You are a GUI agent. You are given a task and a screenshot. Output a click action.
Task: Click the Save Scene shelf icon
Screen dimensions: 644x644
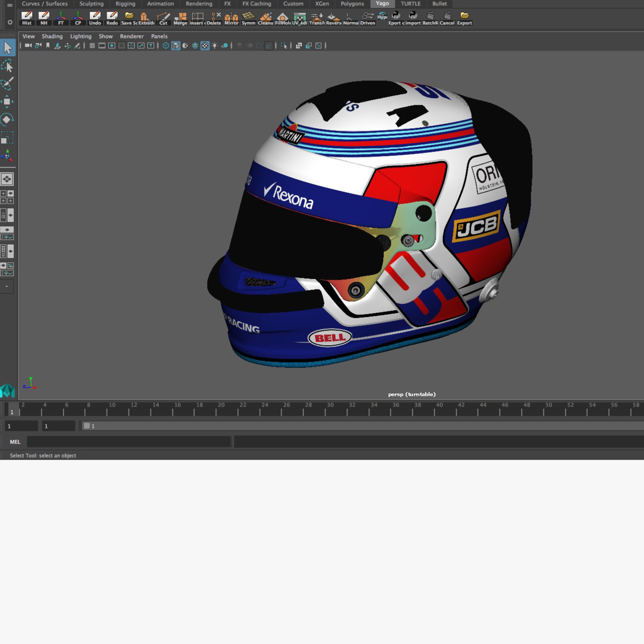click(129, 18)
